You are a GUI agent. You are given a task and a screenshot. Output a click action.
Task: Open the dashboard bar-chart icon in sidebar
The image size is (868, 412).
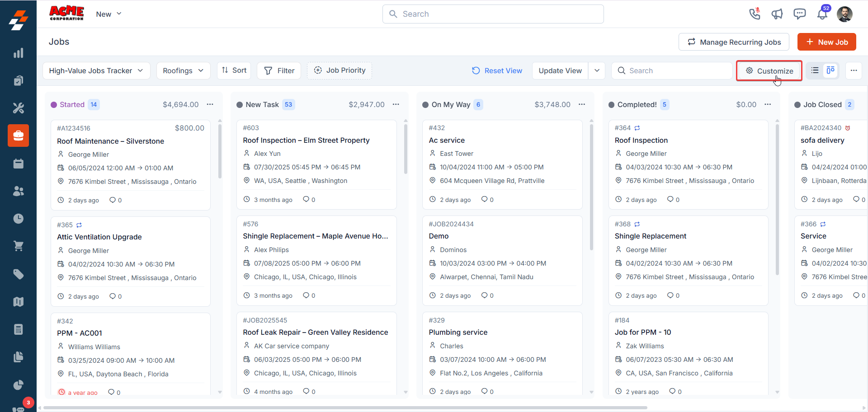click(19, 53)
